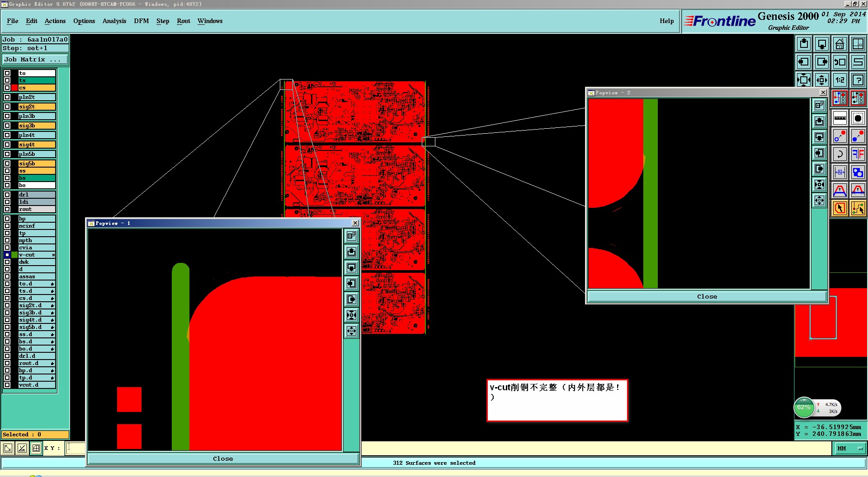Viewport: 868px width, 477px height.
Task: Open the Analysis menu
Action: [114, 21]
